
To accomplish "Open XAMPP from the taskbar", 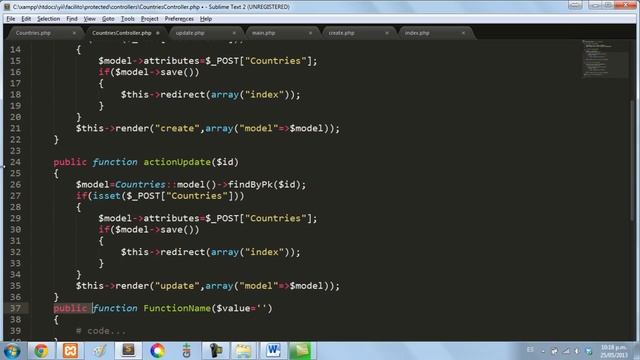I will [x=70, y=351].
